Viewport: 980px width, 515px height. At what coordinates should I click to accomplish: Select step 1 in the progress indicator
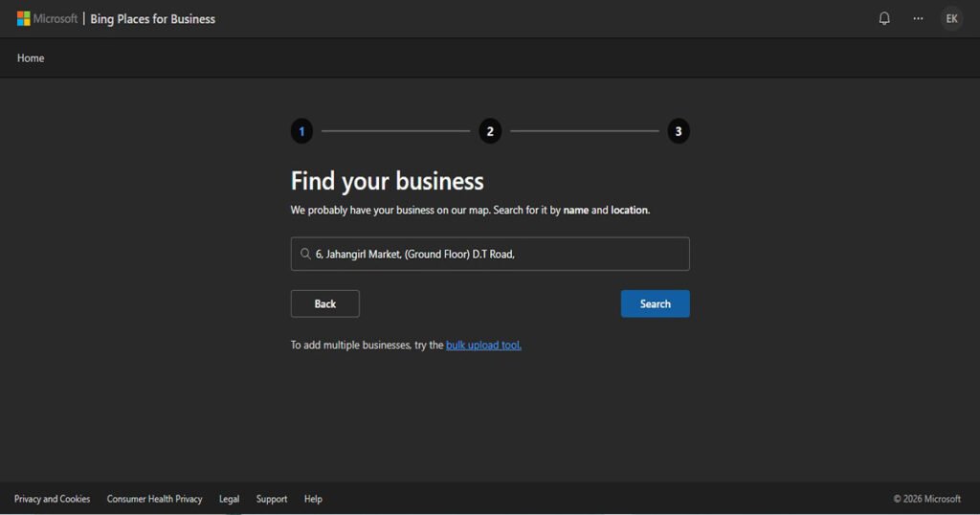click(x=301, y=131)
